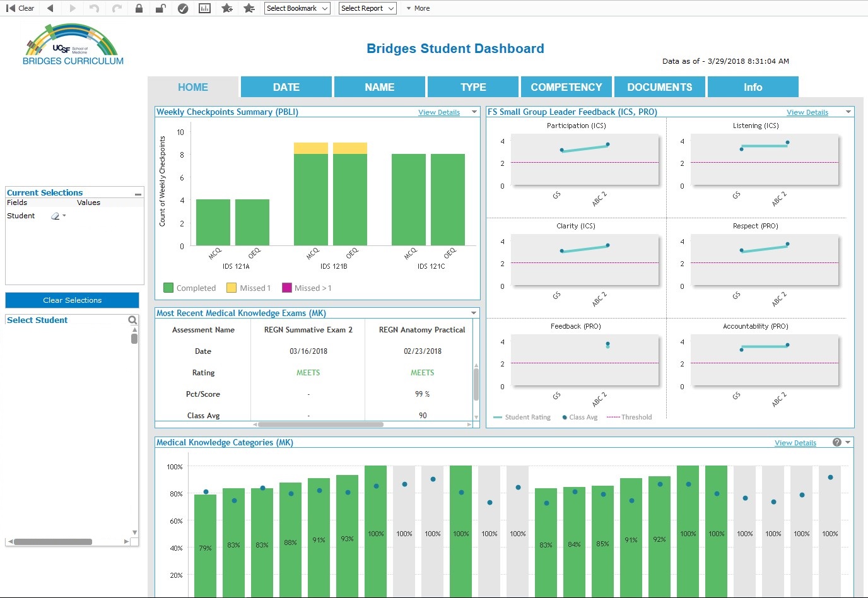Screen dimensions: 868x598
Task: Click help icon on Medical Knowledge Categories
Action: pyautogui.click(x=836, y=443)
